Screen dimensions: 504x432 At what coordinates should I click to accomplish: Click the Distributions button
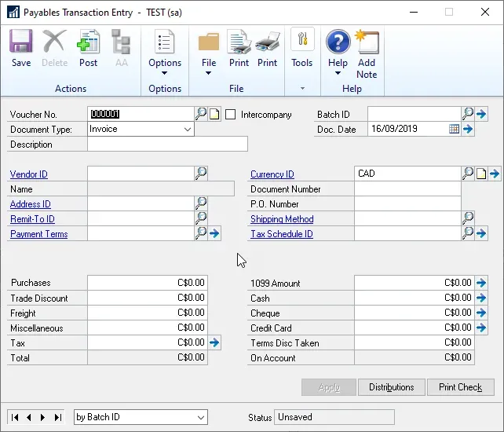(x=391, y=387)
